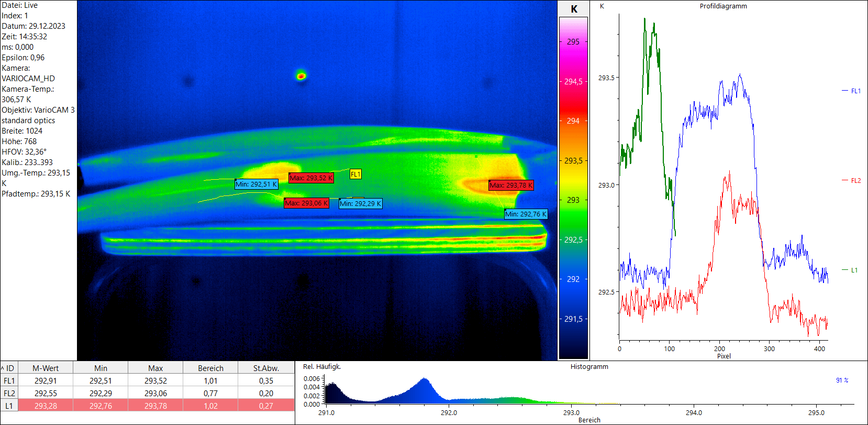Select the red Max: 293,52 K label
The width and height of the screenshot is (868, 425).
click(x=311, y=178)
